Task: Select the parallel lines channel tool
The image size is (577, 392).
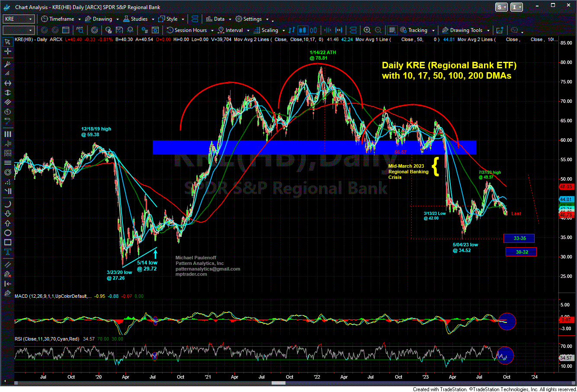Action: point(7,102)
